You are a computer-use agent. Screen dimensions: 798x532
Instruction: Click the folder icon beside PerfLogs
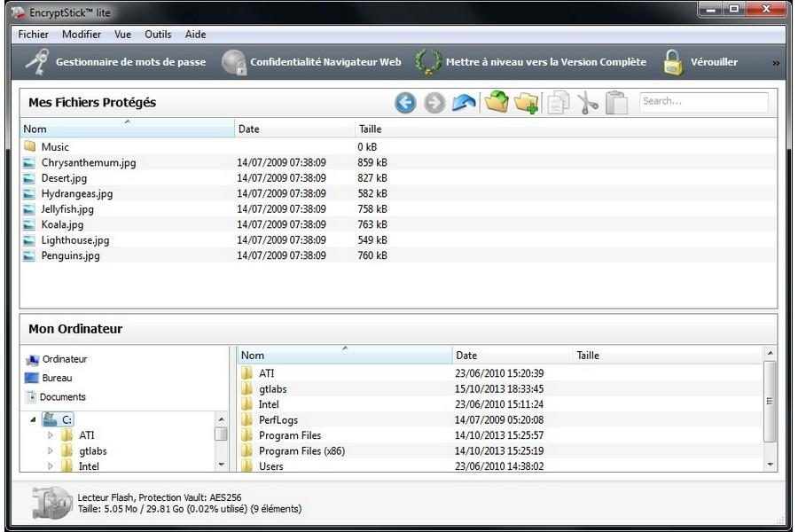point(246,419)
